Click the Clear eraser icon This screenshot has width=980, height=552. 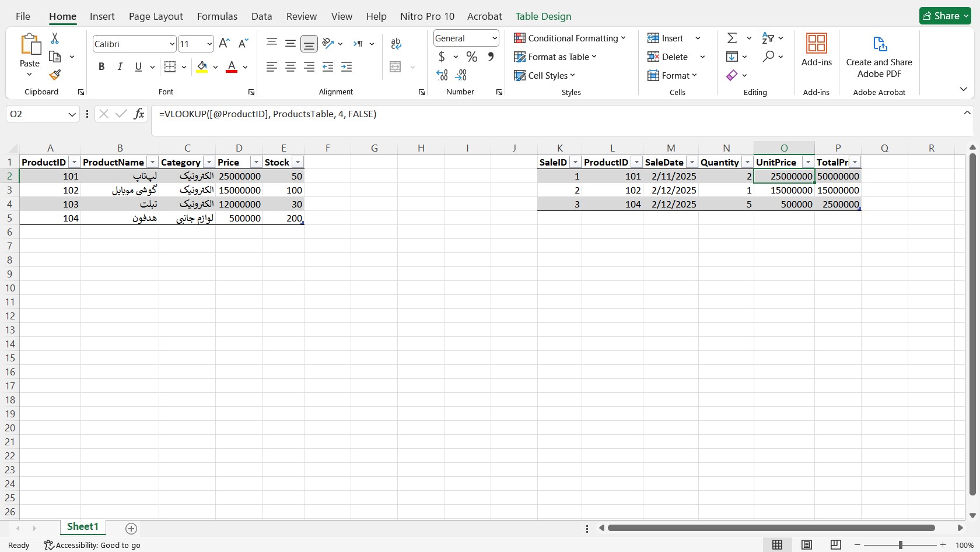[x=732, y=75]
